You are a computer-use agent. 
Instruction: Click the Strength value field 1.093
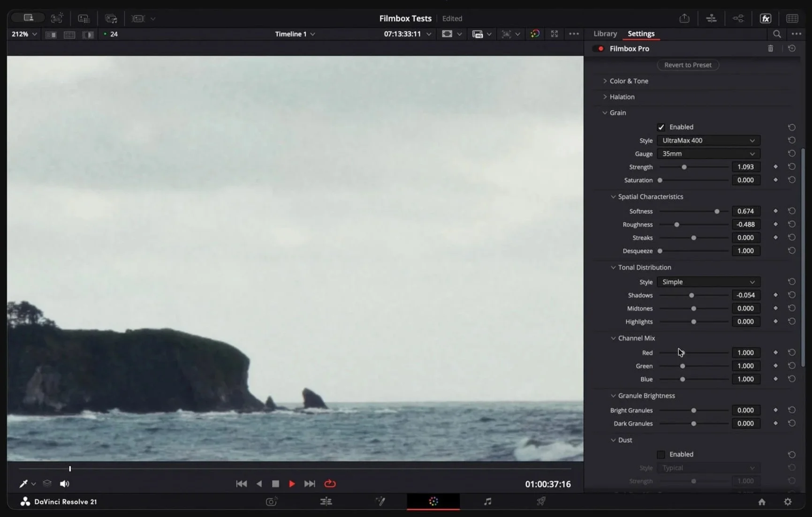coord(746,167)
